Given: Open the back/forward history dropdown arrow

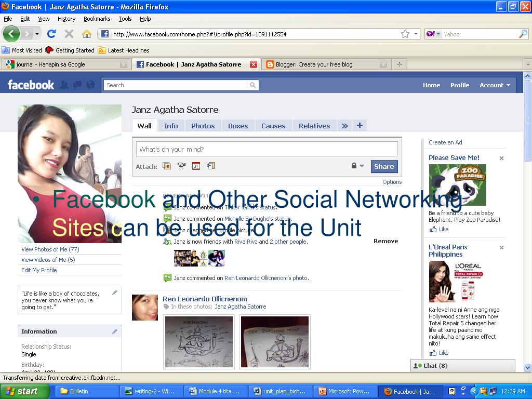Looking at the screenshot, I should 37,34.
